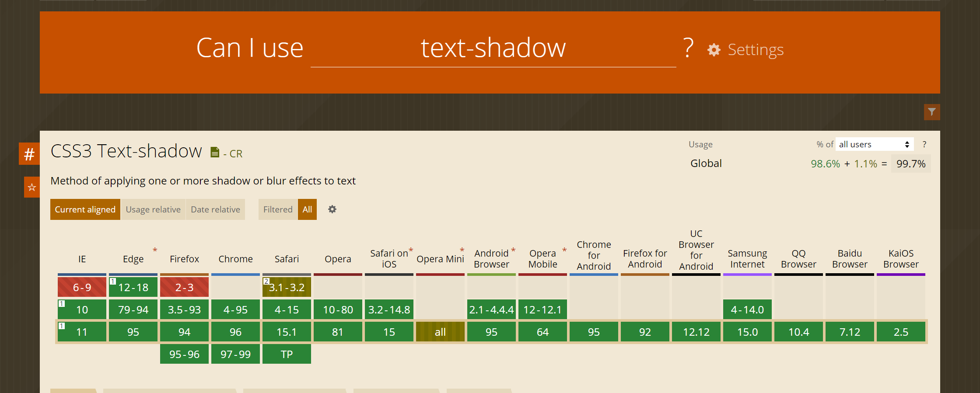The width and height of the screenshot is (980, 393).
Task: Select the Firefox 2-3 cell
Action: click(184, 287)
